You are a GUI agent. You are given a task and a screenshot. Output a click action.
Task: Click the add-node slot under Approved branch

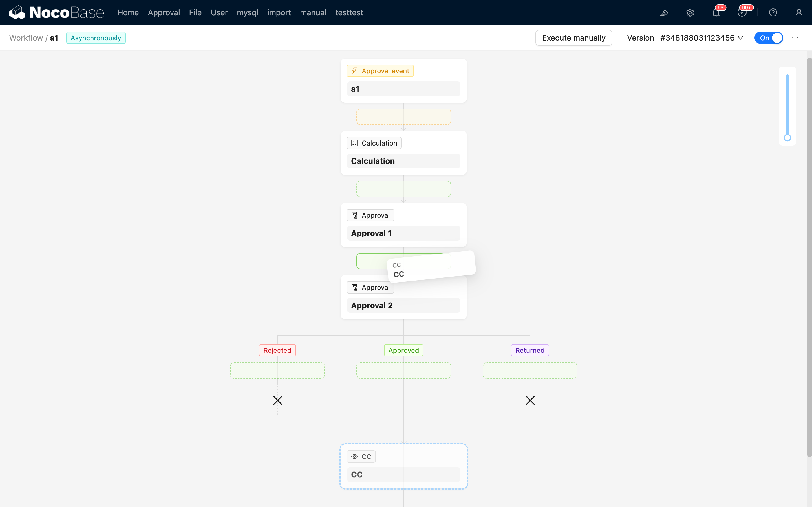click(403, 371)
